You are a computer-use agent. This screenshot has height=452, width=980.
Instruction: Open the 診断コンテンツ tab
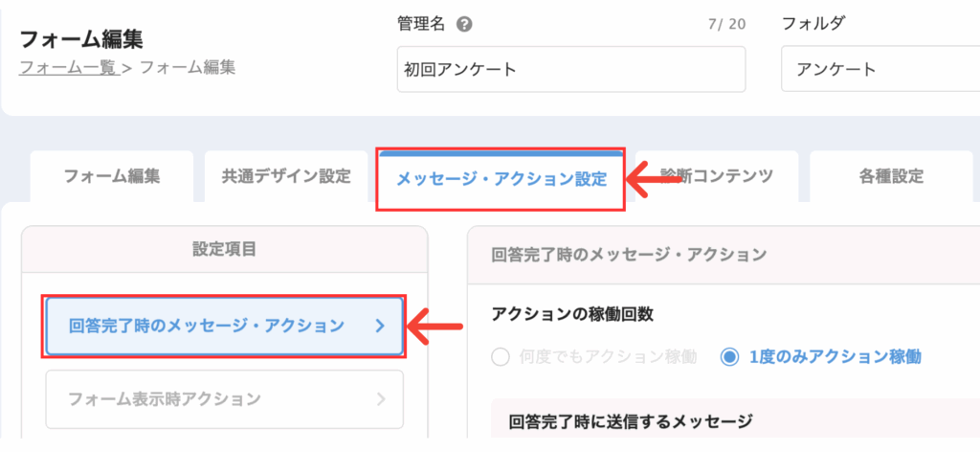coord(717,177)
